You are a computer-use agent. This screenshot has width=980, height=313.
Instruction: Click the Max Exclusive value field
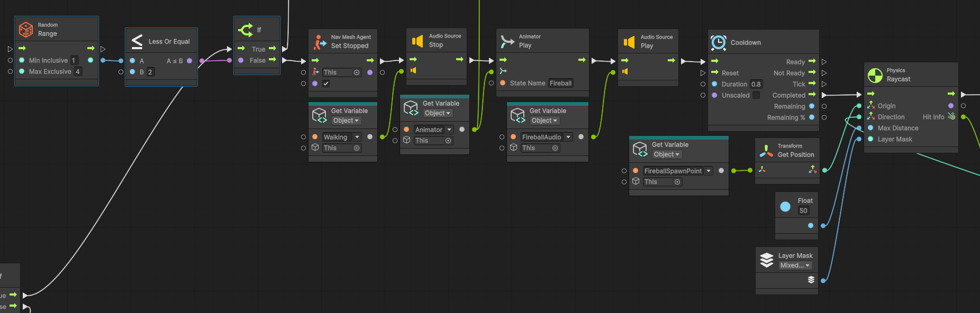coord(78,71)
